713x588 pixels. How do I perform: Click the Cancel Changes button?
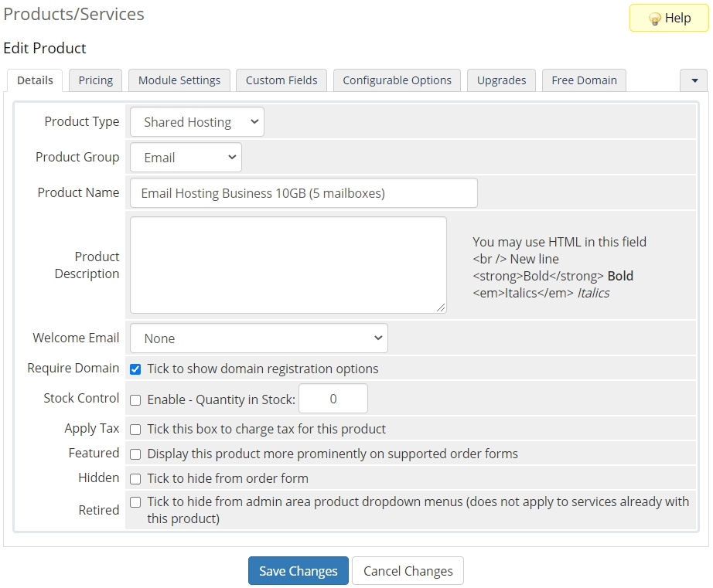[x=408, y=571]
